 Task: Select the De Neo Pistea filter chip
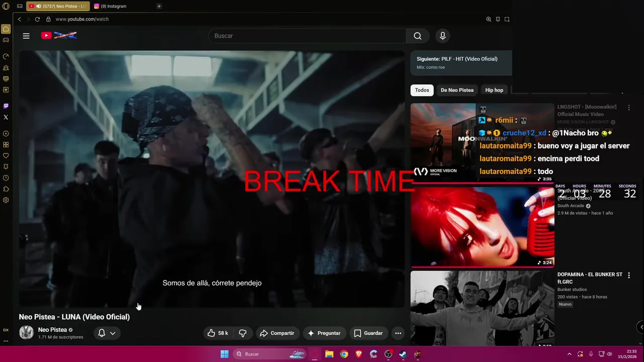click(457, 90)
